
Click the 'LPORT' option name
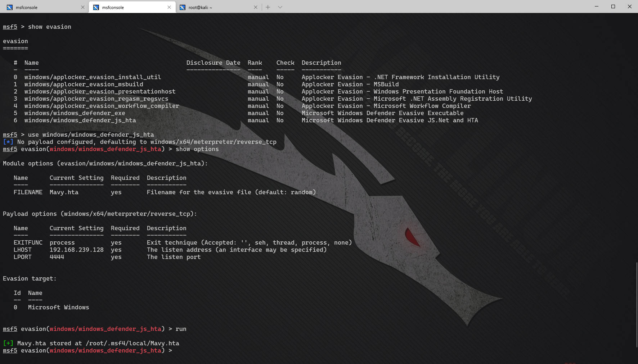22,257
